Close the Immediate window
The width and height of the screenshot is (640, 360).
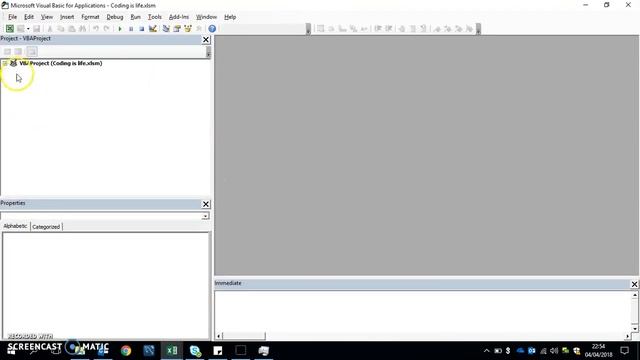(634, 284)
